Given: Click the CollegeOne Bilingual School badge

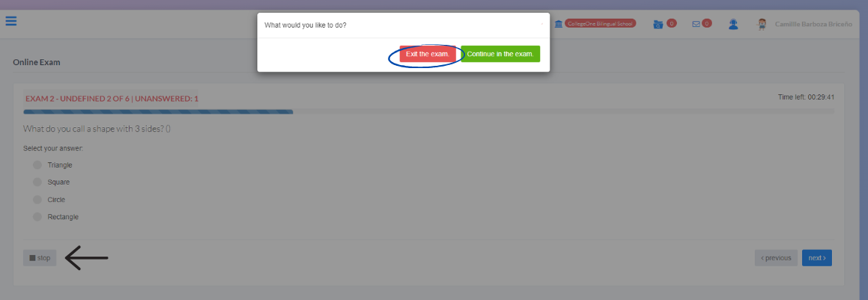Looking at the screenshot, I should click(x=601, y=24).
